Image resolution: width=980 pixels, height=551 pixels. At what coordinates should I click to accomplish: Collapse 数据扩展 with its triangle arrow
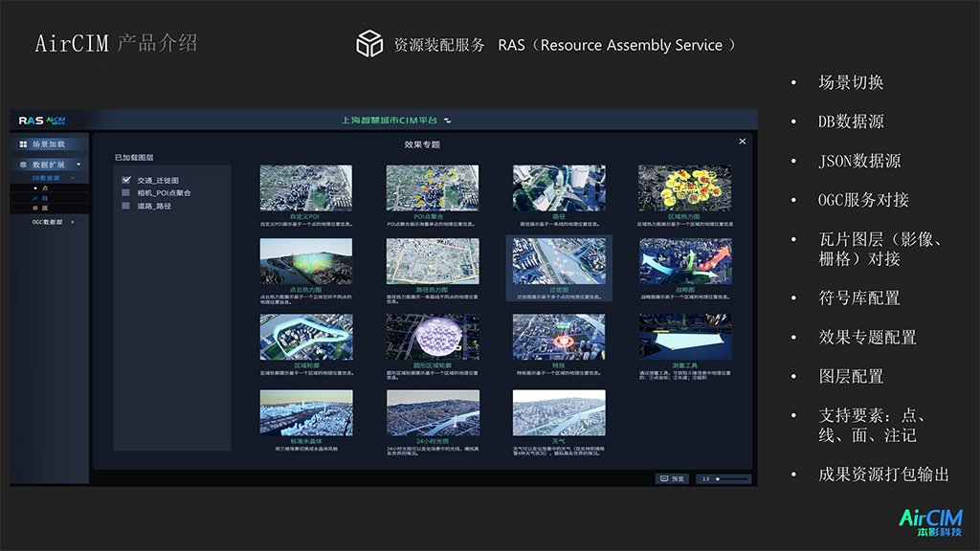78,165
